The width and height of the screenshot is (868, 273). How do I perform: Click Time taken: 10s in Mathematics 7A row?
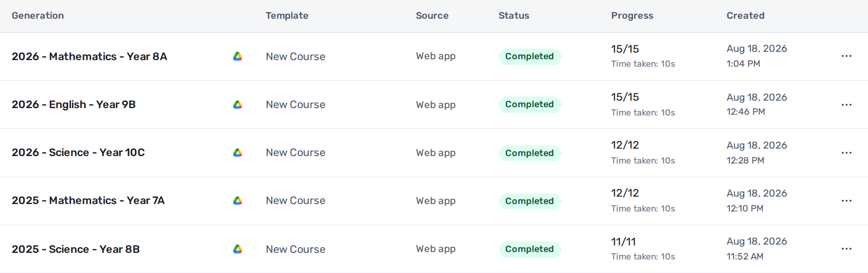coord(643,209)
